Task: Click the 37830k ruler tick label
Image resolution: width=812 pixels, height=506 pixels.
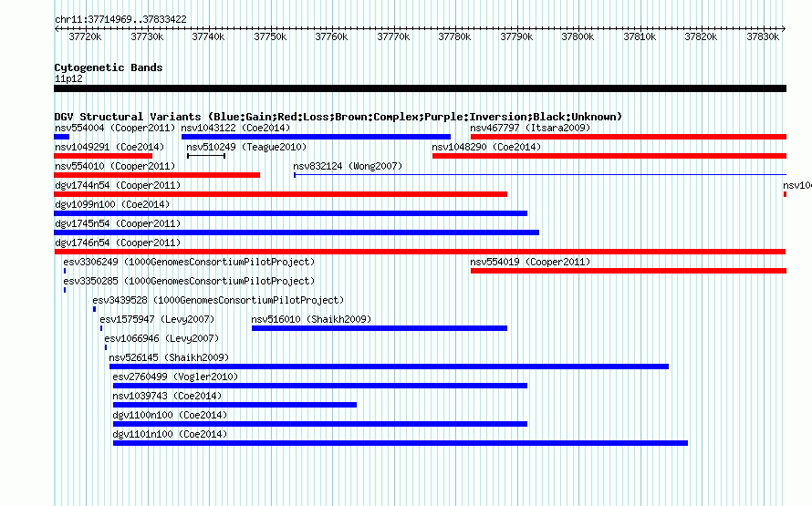Action: (x=763, y=36)
